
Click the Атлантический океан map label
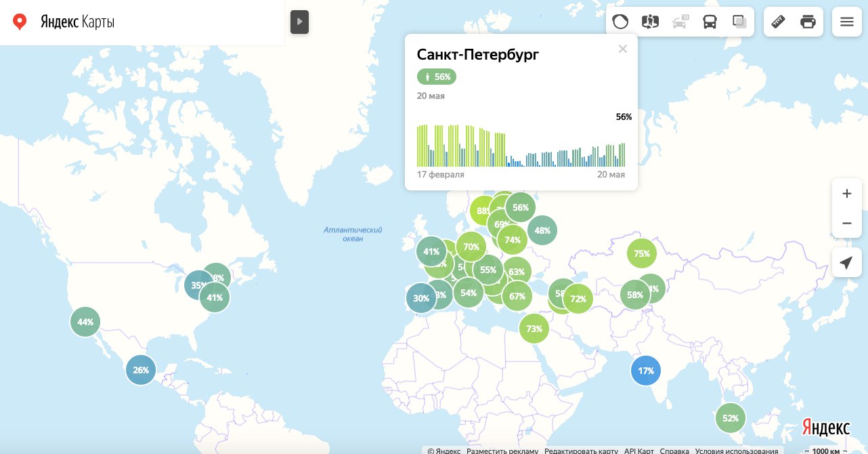click(x=353, y=234)
